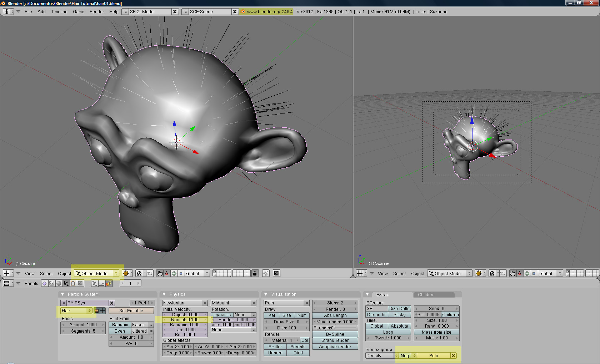Click the Set Editable button
600x364 pixels.
pyautogui.click(x=131, y=311)
